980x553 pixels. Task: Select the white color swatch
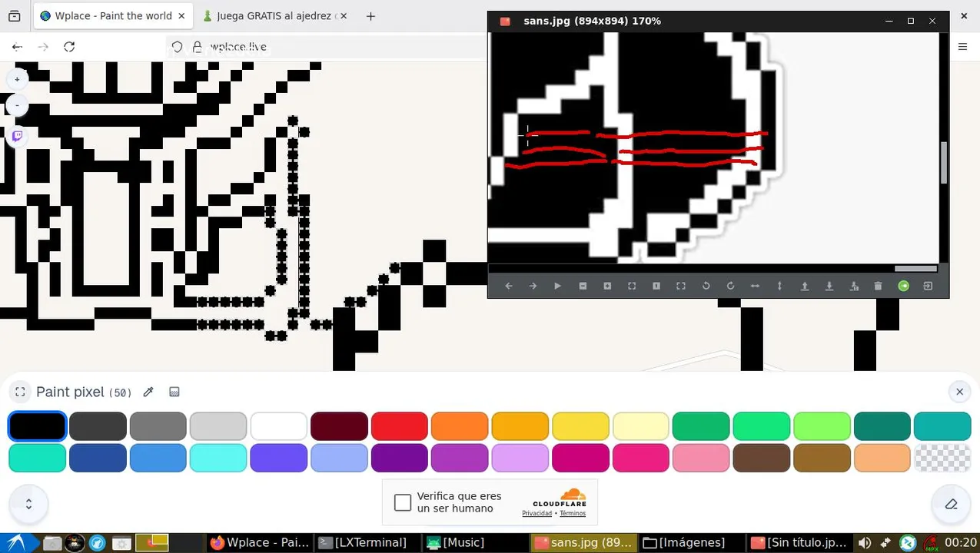(x=279, y=426)
